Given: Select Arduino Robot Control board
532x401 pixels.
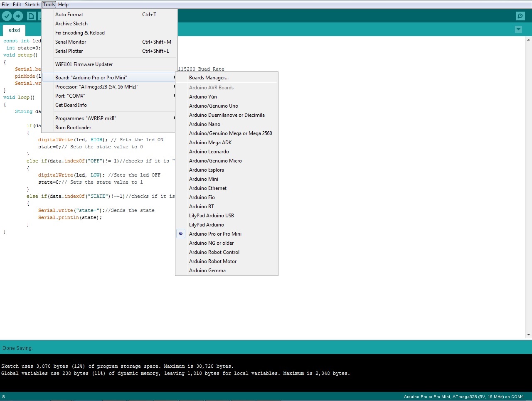Looking at the screenshot, I should 227,252.
